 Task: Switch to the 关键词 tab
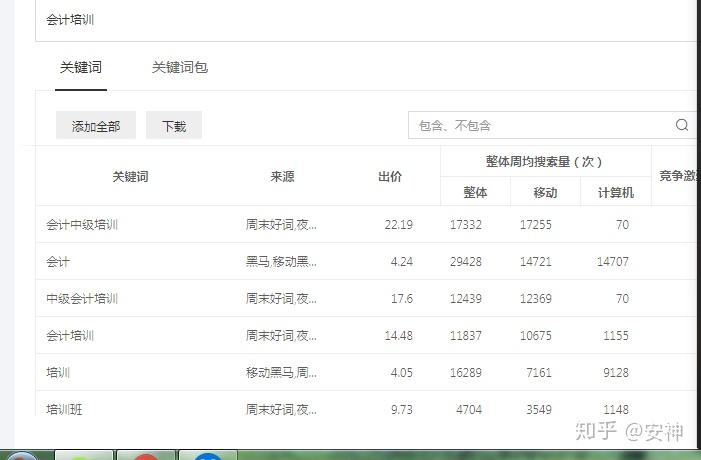pos(81,68)
